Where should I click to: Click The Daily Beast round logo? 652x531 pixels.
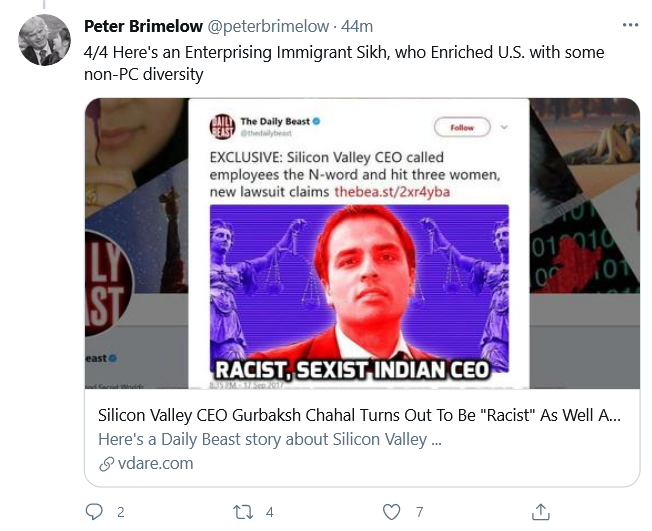[x=221, y=127]
